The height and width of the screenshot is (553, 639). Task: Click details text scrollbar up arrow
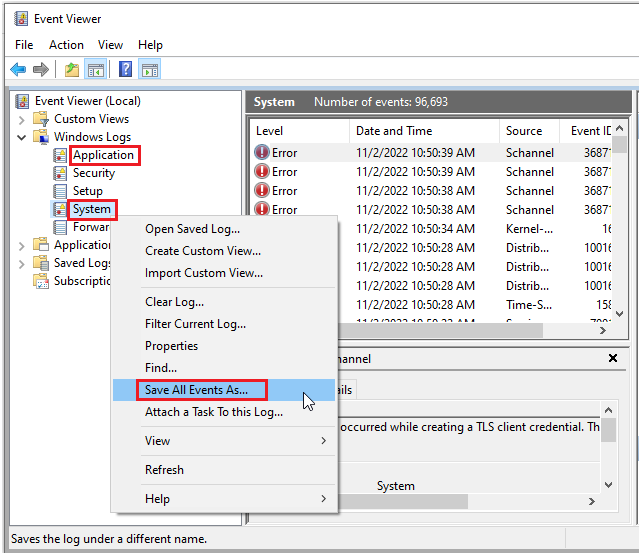point(608,410)
